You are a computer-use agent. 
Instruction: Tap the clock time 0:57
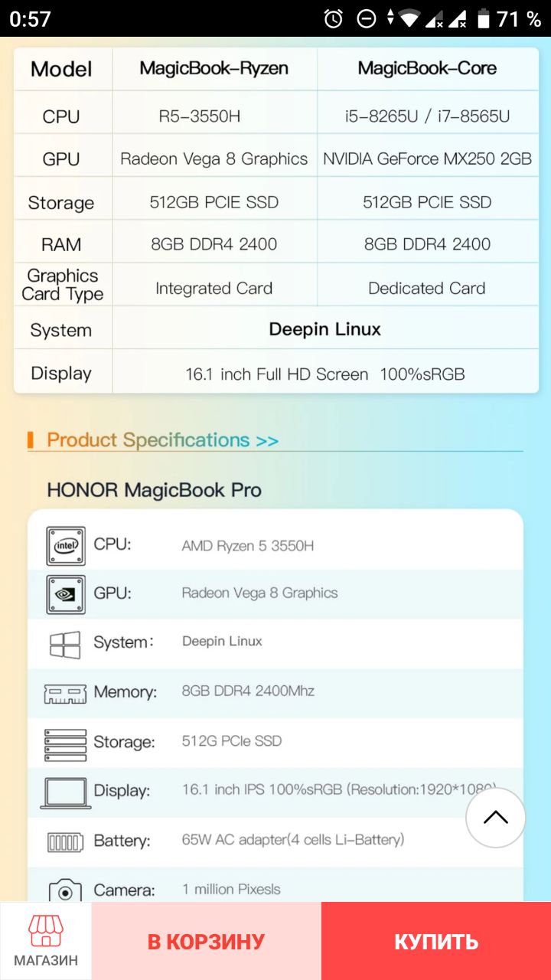pos(31,18)
